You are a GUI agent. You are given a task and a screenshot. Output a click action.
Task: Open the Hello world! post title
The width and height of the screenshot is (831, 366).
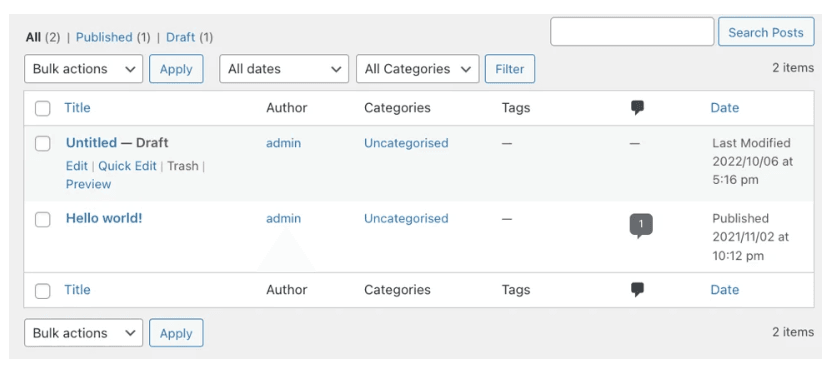point(104,218)
